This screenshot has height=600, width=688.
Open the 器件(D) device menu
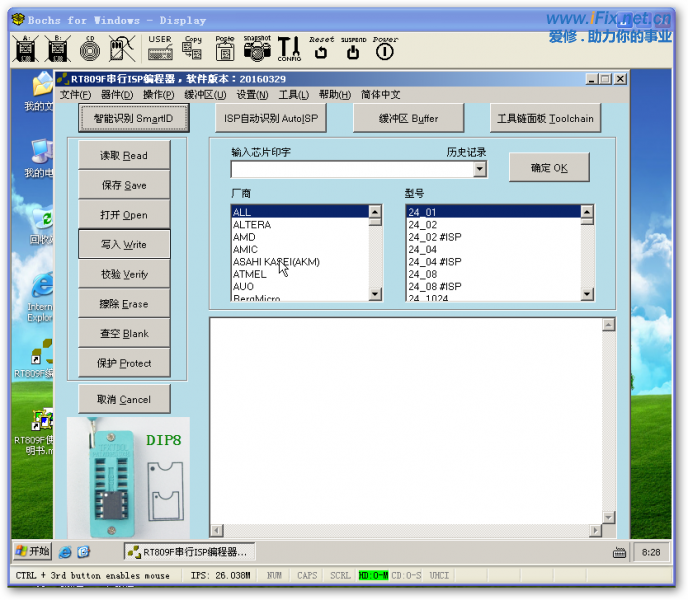click(117, 95)
